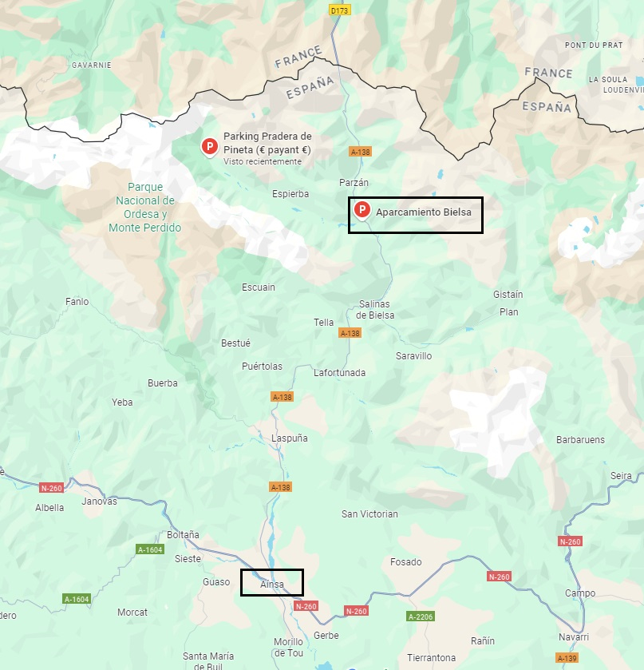This screenshot has width=644, height=670.
Task: Select the Aínsa town label
Action: click(x=272, y=584)
